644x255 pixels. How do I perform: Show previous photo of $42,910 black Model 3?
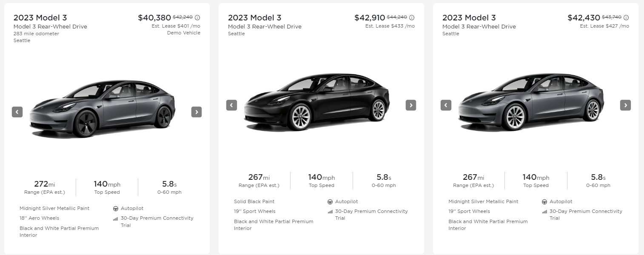pyautogui.click(x=231, y=105)
